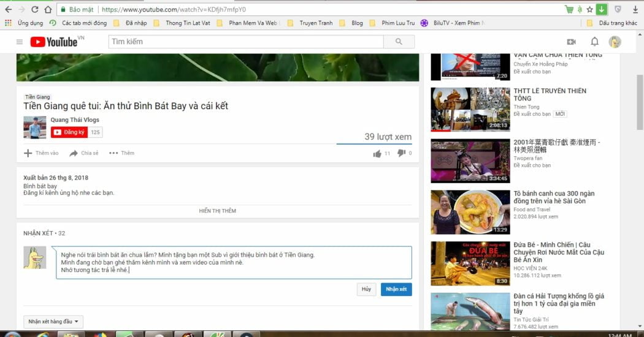Open the Thêm three-dots more menu

point(121,153)
